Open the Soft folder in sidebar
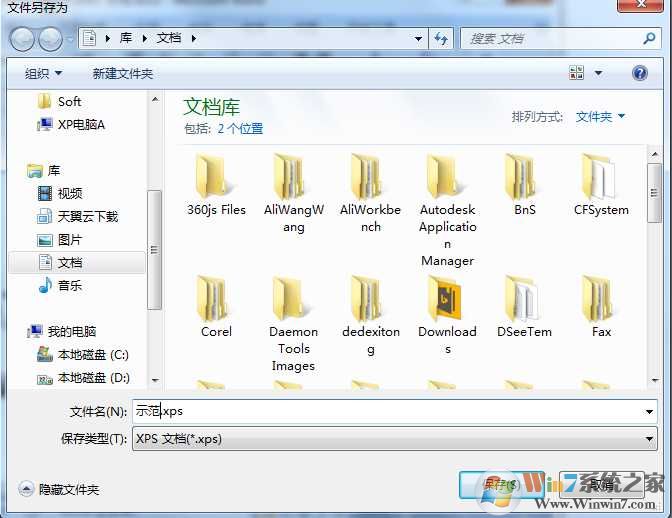 (60, 102)
